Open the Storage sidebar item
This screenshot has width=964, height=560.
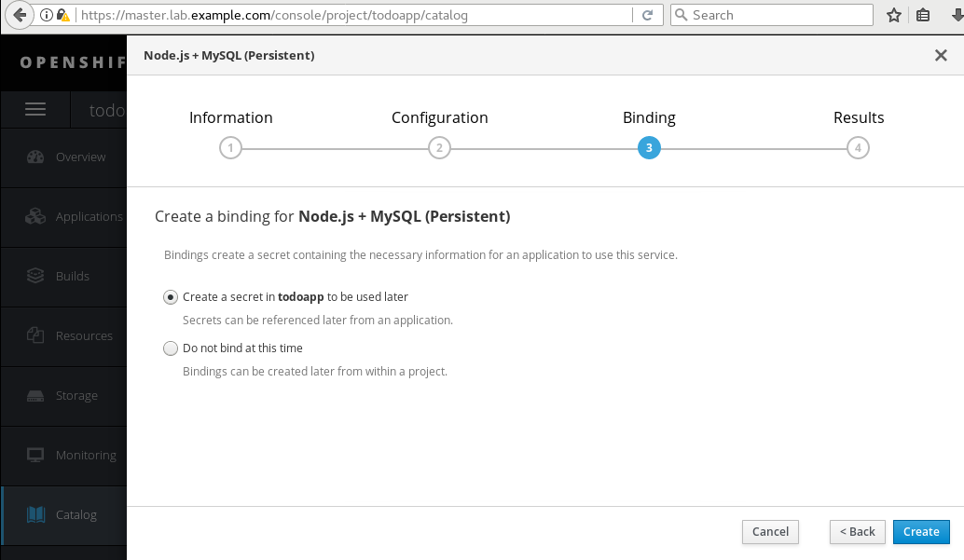[64, 395]
